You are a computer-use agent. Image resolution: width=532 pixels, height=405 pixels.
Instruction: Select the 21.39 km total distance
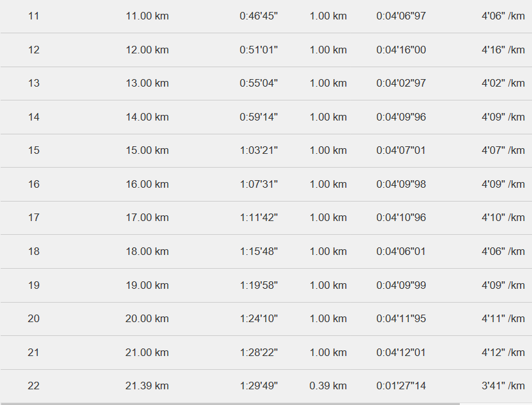147,386
